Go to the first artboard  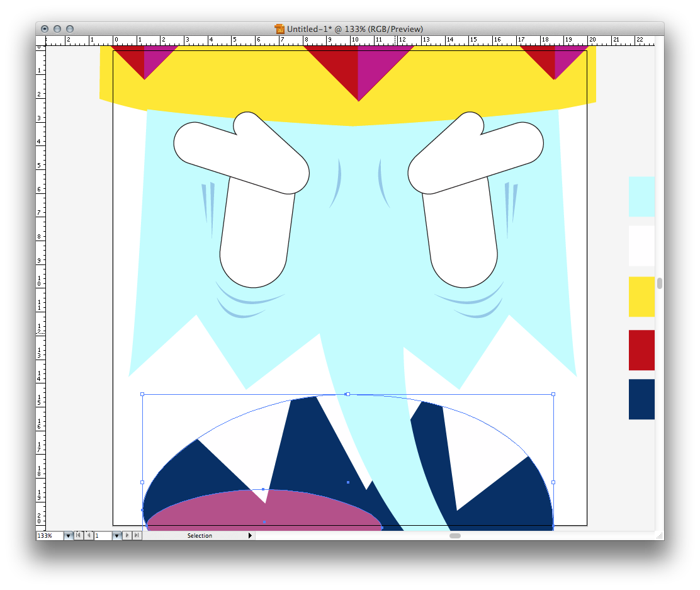[79, 536]
